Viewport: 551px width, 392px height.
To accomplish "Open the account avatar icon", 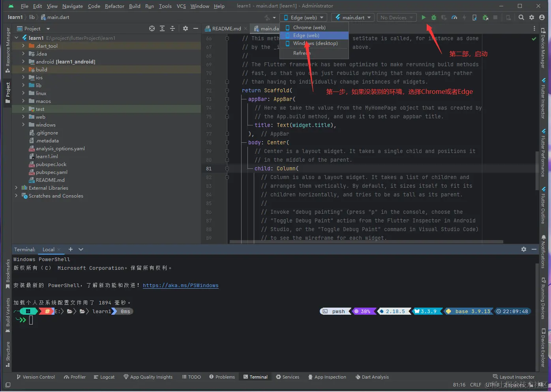I will tap(542, 17).
